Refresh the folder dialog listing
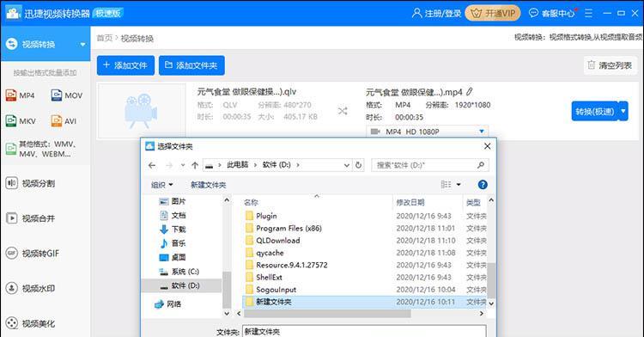The image size is (644, 337). point(359,165)
